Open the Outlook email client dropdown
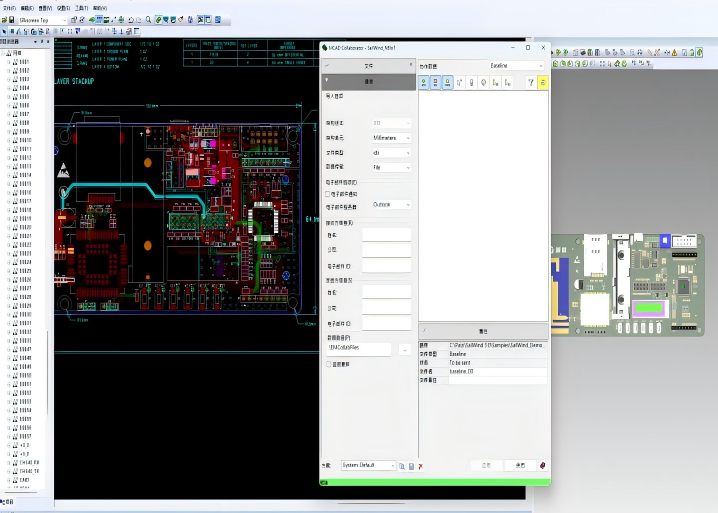 [391, 204]
